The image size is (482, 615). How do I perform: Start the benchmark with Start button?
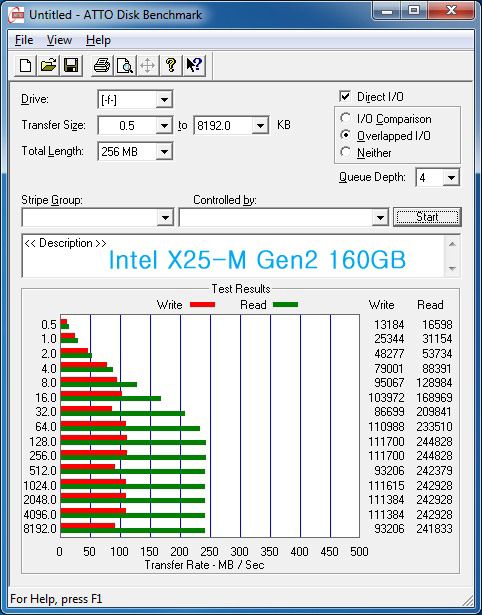pyautogui.click(x=427, y=217)
